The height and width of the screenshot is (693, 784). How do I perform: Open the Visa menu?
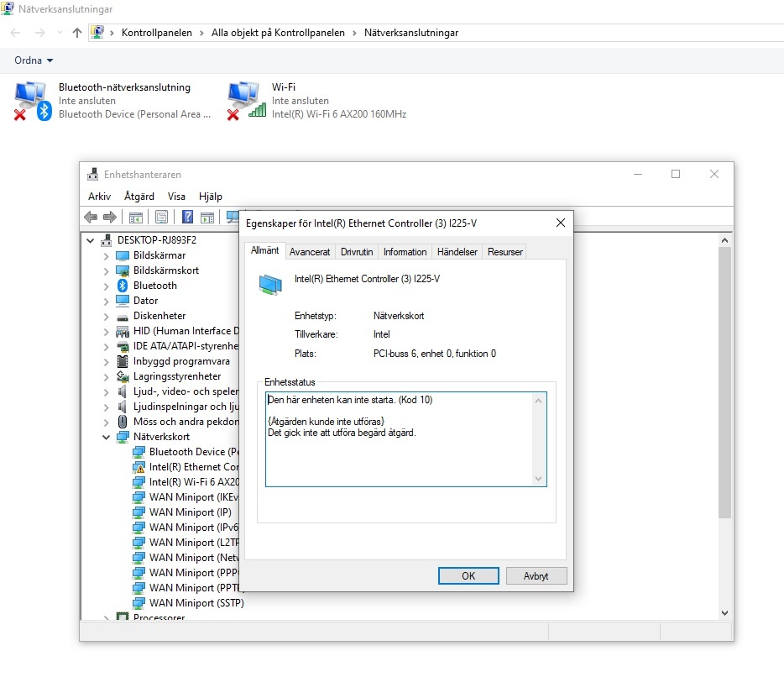point(176,197)
